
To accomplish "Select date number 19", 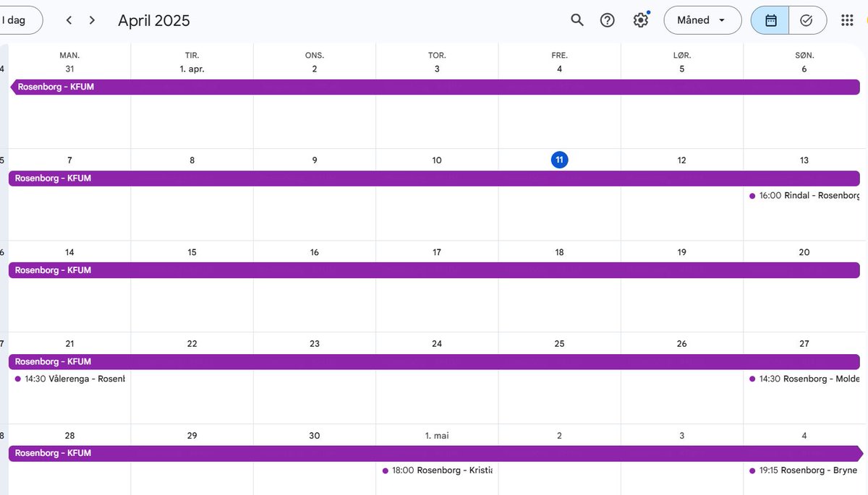I will click(681, 252).
